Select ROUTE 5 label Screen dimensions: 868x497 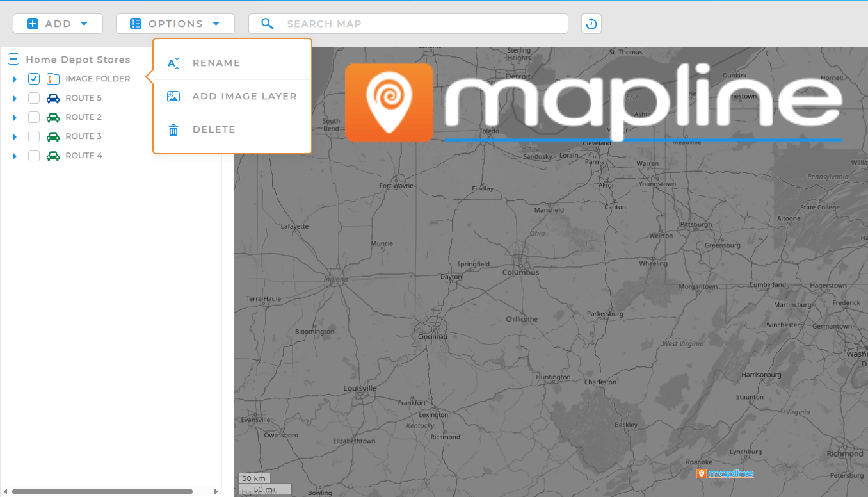click(x=84, y=98)
